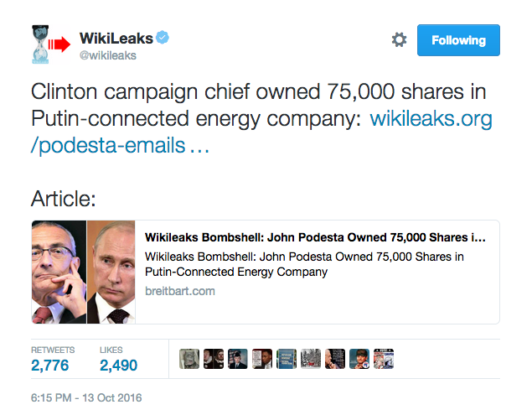Click the first liker avatar in the row

[189, 360]
